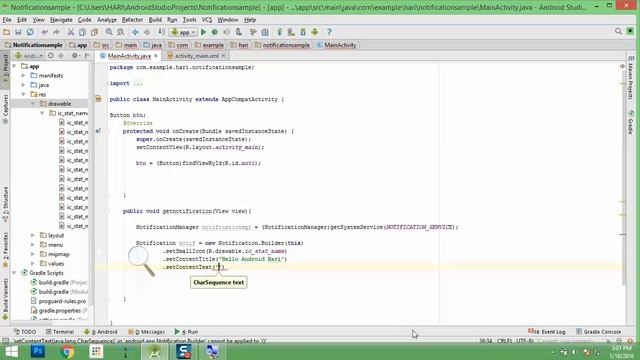Toggle the Captures side panel
Viewport: 640px width, 360px height.
point(5,109)
